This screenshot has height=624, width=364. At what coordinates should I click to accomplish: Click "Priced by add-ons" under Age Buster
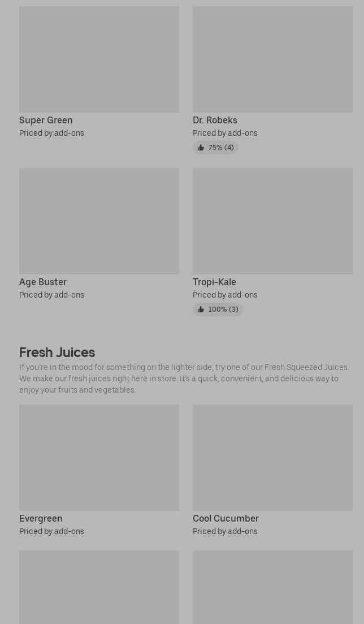click(x=51, y=295)
